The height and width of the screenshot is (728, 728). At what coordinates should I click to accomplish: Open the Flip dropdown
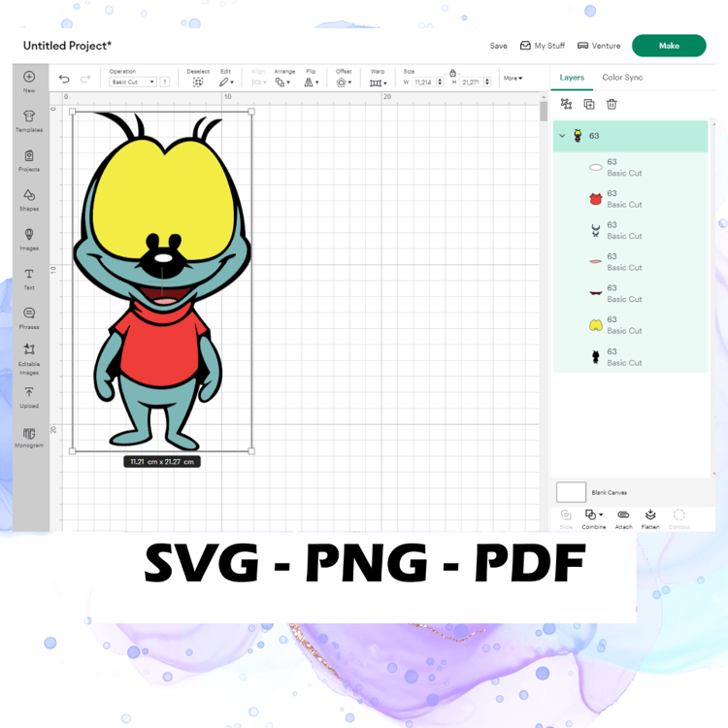pyautogui.click(x=311, y=83)
